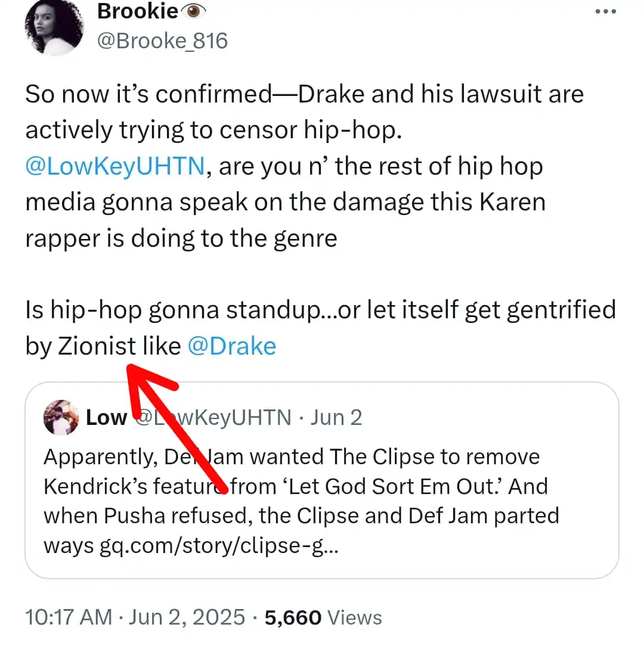Viewport: 644px width, 649px height.
Task: Open the gq.com story link
Action: point(219,546)
